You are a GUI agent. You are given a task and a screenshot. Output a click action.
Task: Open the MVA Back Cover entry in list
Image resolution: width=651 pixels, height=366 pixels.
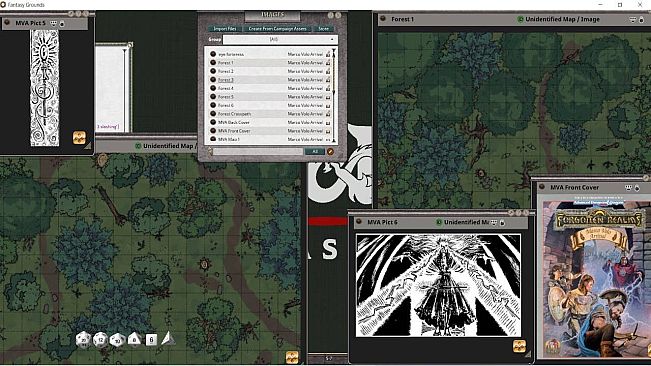(234, 122)
